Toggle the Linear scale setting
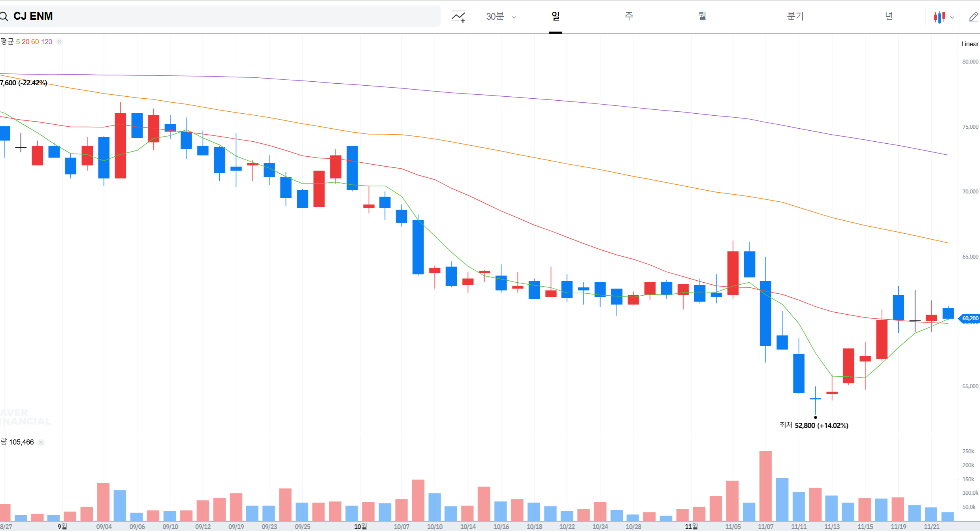The height and width of the screenshot is (531, 980). pos(970,44)
